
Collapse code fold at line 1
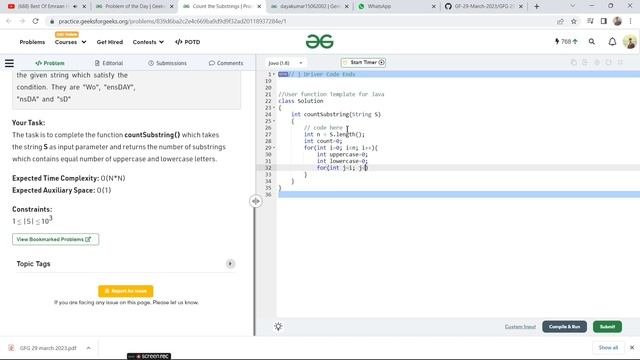click(274, 74)
